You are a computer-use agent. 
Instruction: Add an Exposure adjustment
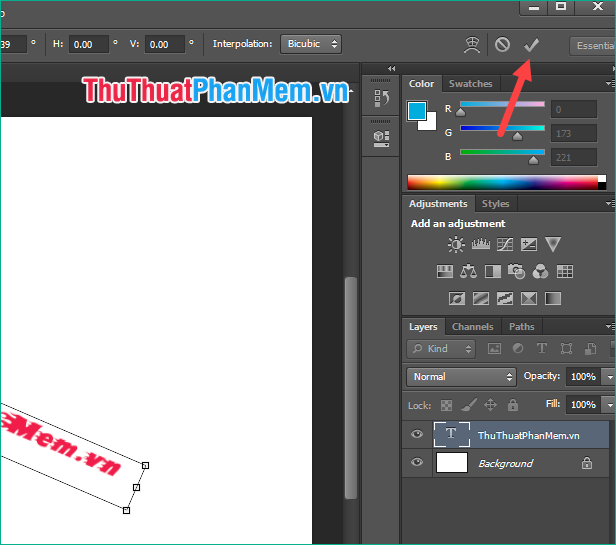pyautogui.click(x=529, y=244)
